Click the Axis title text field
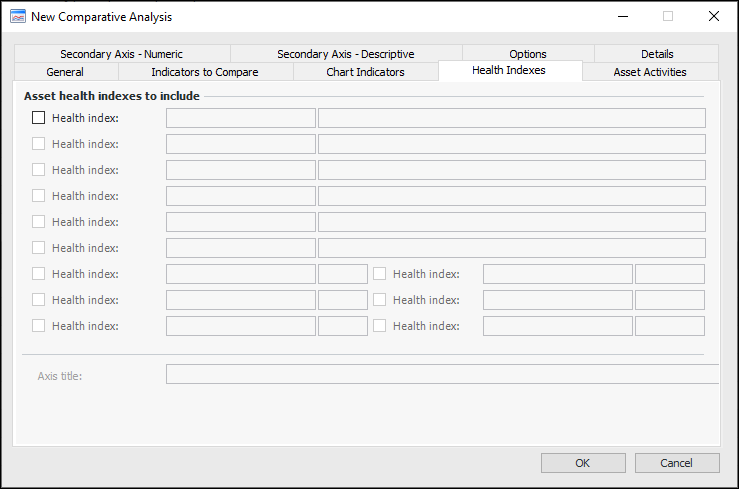Viewport: 739px width, 489px height. (x=440, y=375)
